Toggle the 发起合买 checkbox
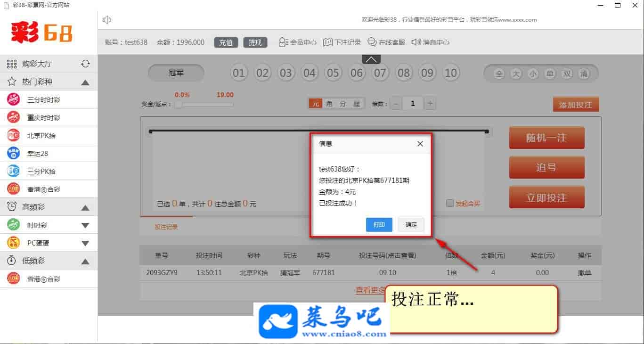The height and width of the screenshot is (344, 644). [x=450, y=204]
